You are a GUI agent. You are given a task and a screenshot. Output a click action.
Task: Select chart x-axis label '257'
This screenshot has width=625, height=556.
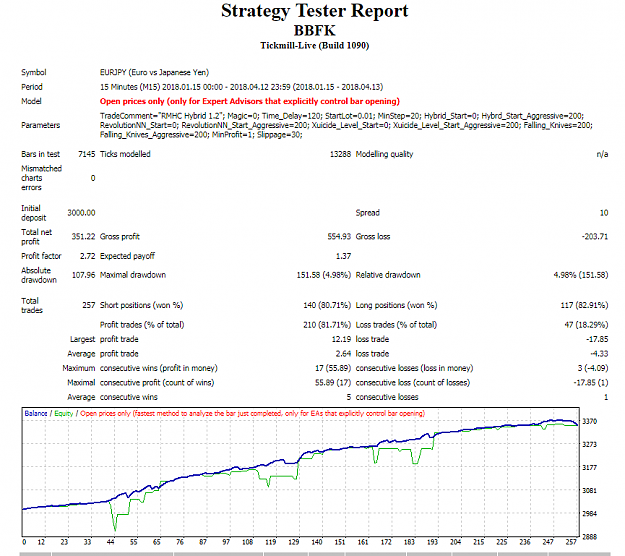[571, 542]
